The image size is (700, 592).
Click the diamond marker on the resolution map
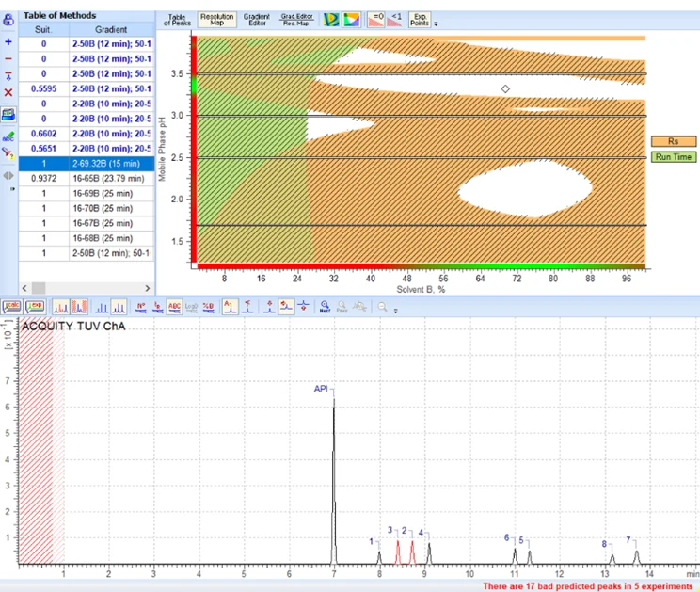click(x=505, y=89)
